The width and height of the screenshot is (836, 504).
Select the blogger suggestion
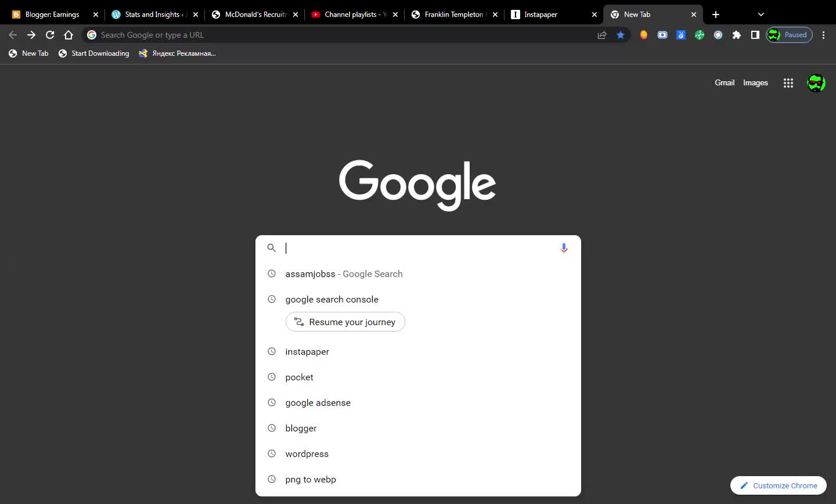[418, 429]
